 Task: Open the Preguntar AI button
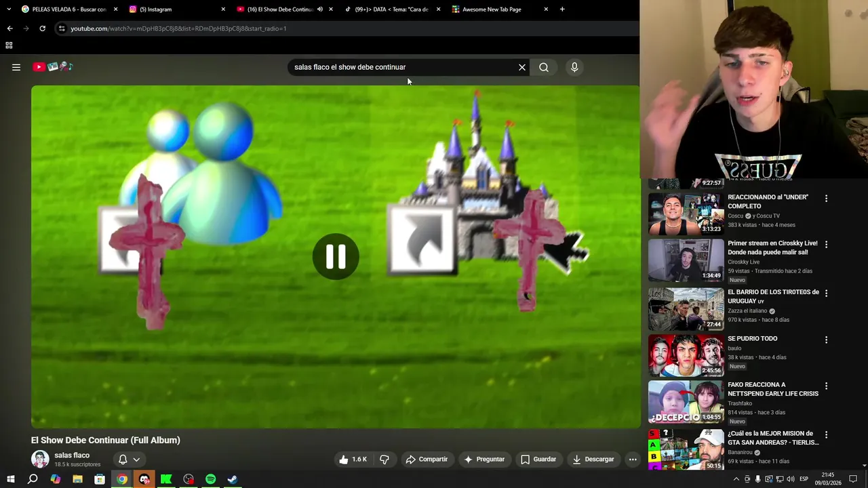tap(484, 460)
